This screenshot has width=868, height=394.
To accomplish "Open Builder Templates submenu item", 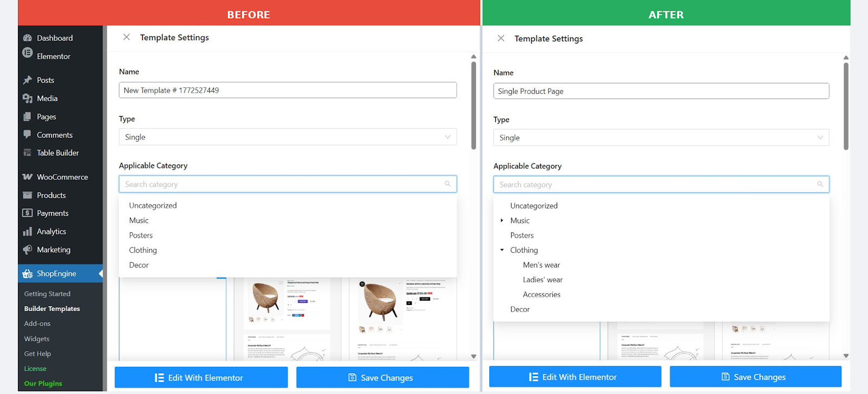I will [x=52, y=309].
